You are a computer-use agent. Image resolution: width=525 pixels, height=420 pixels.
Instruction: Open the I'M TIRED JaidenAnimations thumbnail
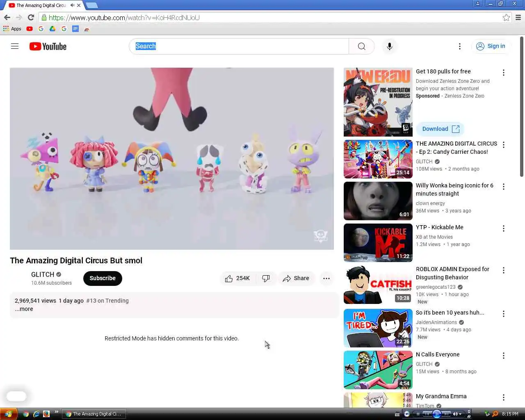pyautogui.click(x=378, y=328)
